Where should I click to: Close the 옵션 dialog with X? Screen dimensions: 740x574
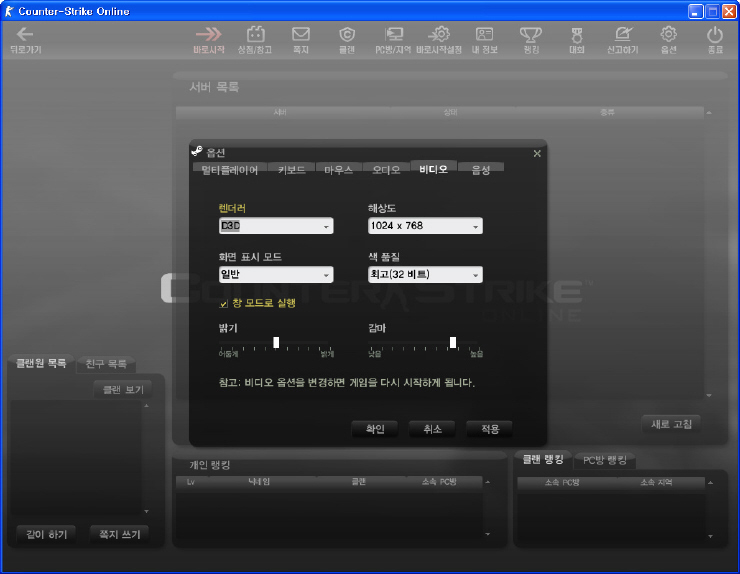[x=537, y=153]
